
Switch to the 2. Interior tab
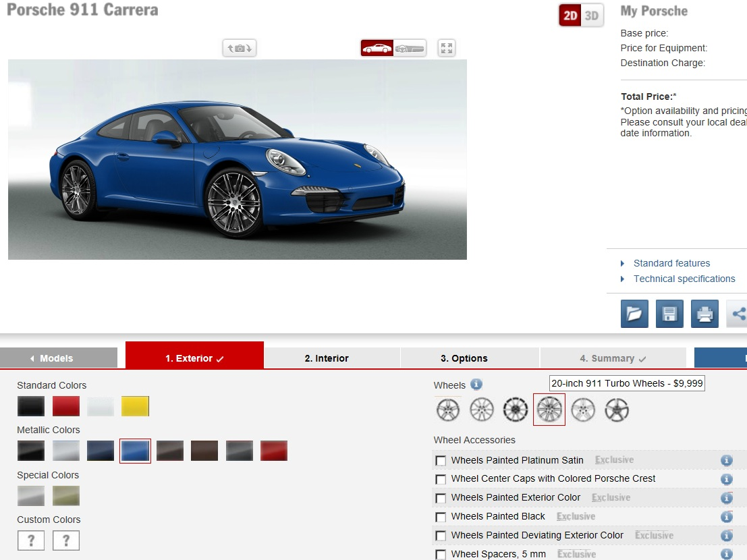click(x=327, y=358)
